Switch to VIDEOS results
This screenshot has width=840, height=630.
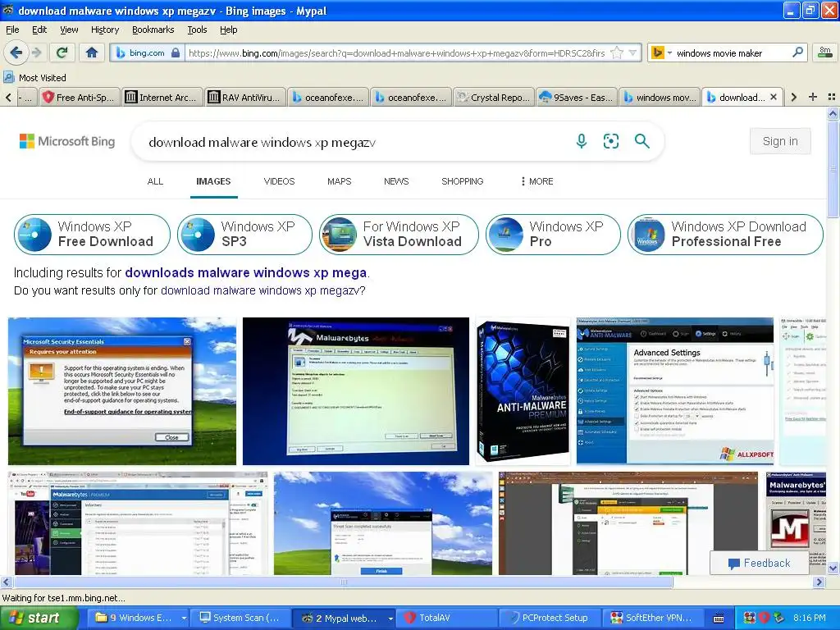point(279,181)
